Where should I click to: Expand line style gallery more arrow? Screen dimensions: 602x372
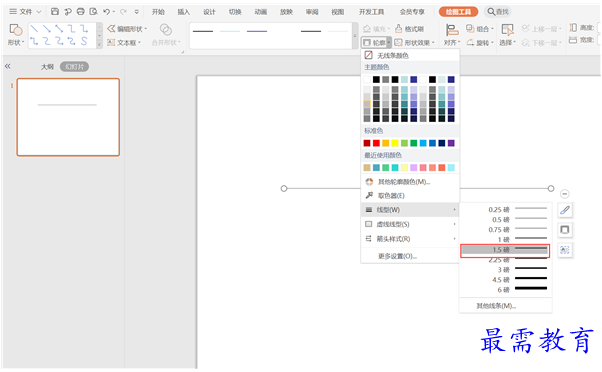point(355,36)
